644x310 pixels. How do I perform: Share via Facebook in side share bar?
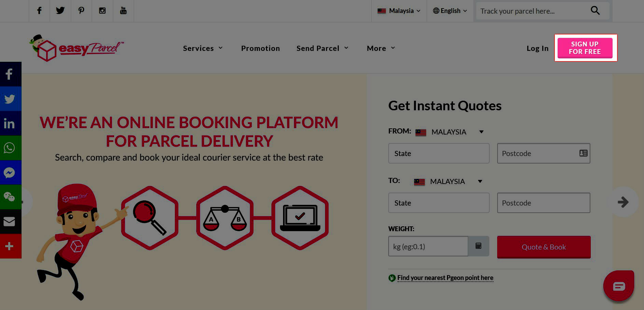(11, 74)
